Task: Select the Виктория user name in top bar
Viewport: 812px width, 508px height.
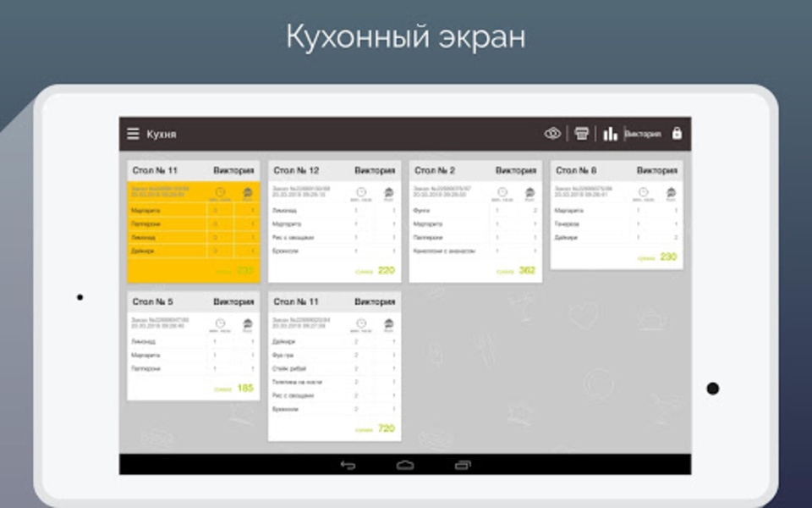Action: [643, 135]
